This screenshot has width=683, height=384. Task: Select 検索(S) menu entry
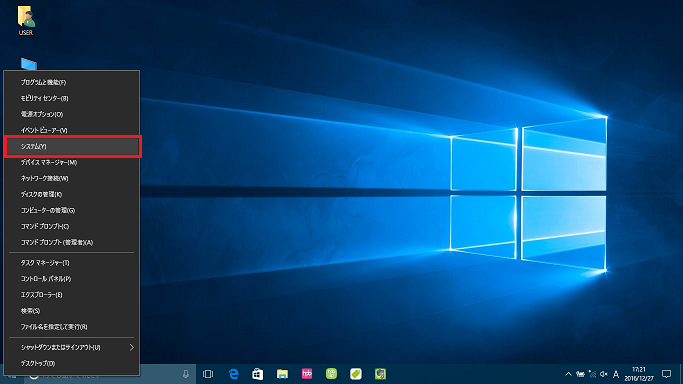[72, 311]
